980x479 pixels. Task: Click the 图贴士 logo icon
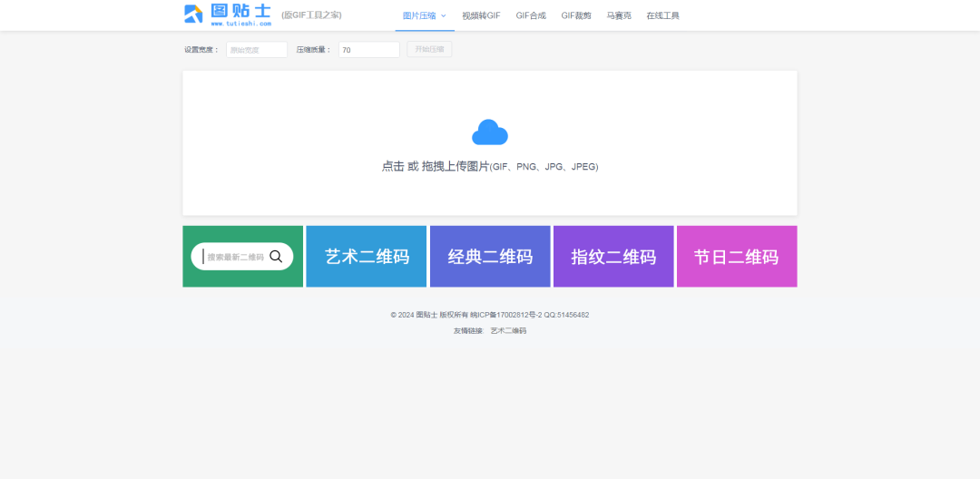(193, 14)
